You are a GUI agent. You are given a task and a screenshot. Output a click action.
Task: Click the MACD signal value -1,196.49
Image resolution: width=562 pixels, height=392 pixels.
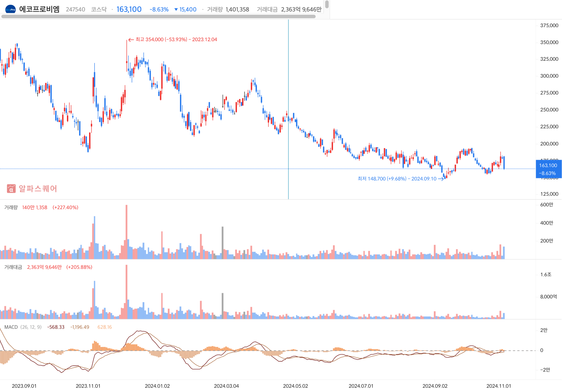(80, 327)
